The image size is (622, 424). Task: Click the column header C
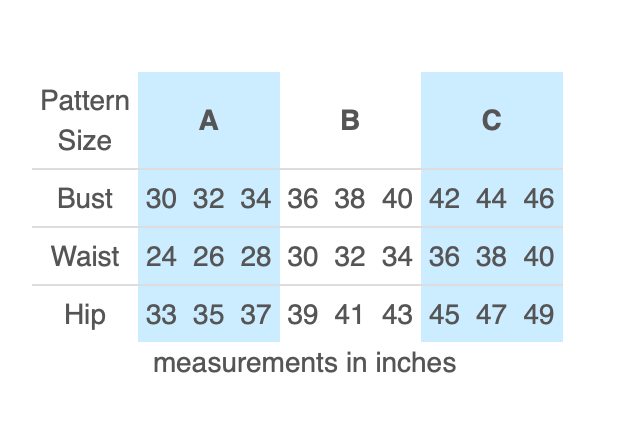(x=491, y=121)
